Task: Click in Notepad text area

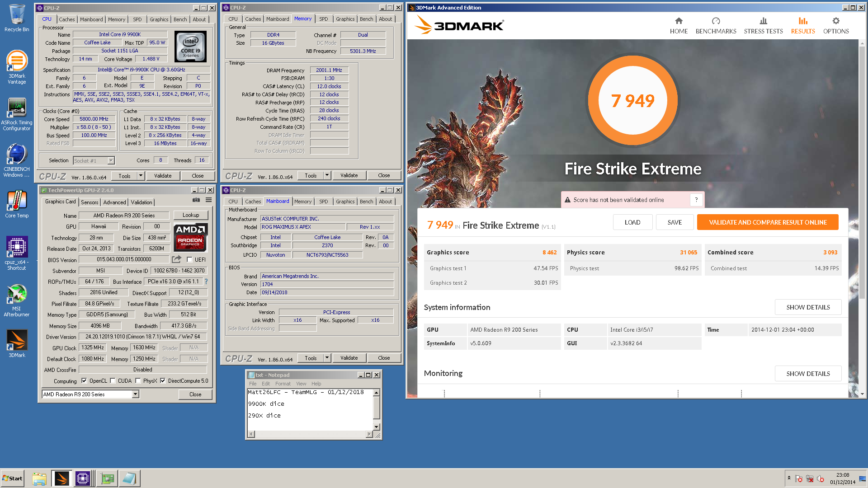Action: click(x=310, y=409)
